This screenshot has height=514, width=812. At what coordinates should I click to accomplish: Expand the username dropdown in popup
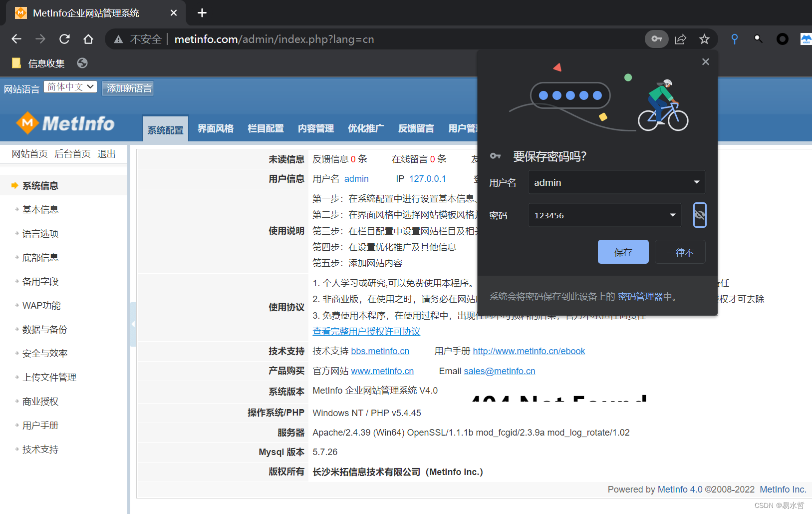(697, 182)
